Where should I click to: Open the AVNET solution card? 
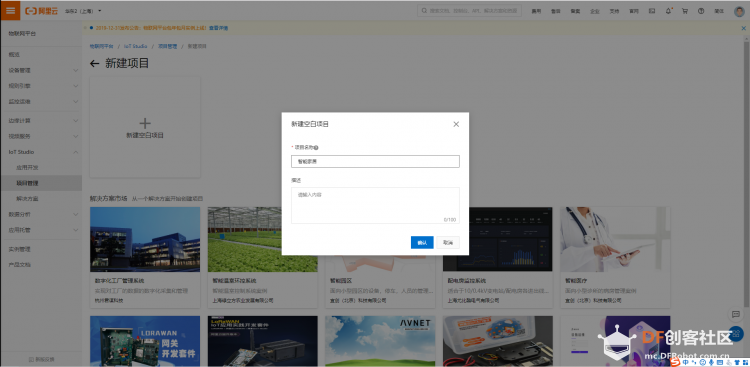coord(380,341)
